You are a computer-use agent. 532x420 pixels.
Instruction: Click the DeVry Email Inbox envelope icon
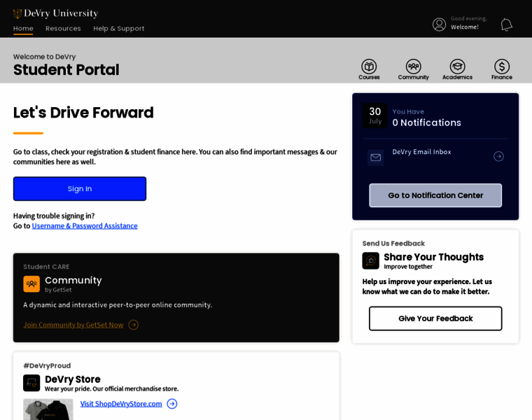(x=376, y=157)
